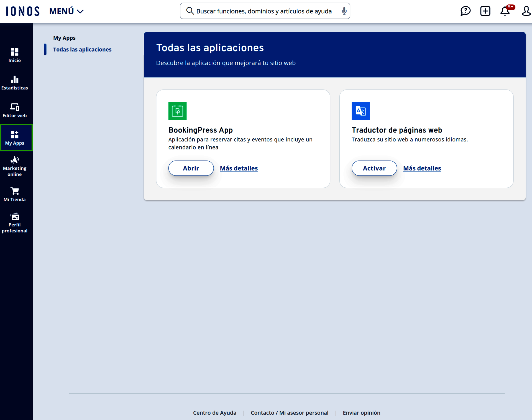532x420 pixels.
Task: Click the magnifying glass search icon
Action: pos(190,11)
